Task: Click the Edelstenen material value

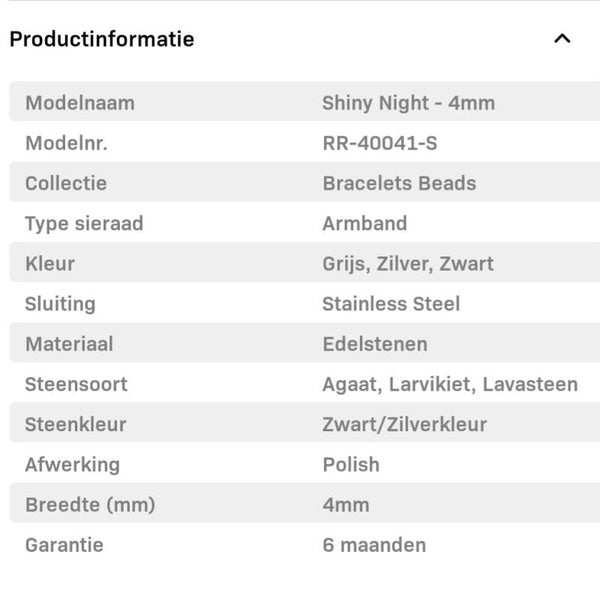Action: [x=375, y=344]
